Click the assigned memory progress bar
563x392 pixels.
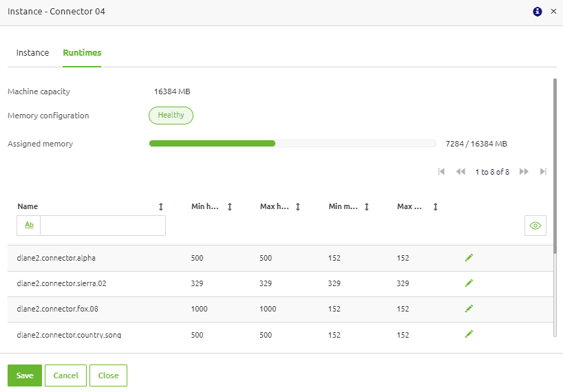(x=293, y=144)
